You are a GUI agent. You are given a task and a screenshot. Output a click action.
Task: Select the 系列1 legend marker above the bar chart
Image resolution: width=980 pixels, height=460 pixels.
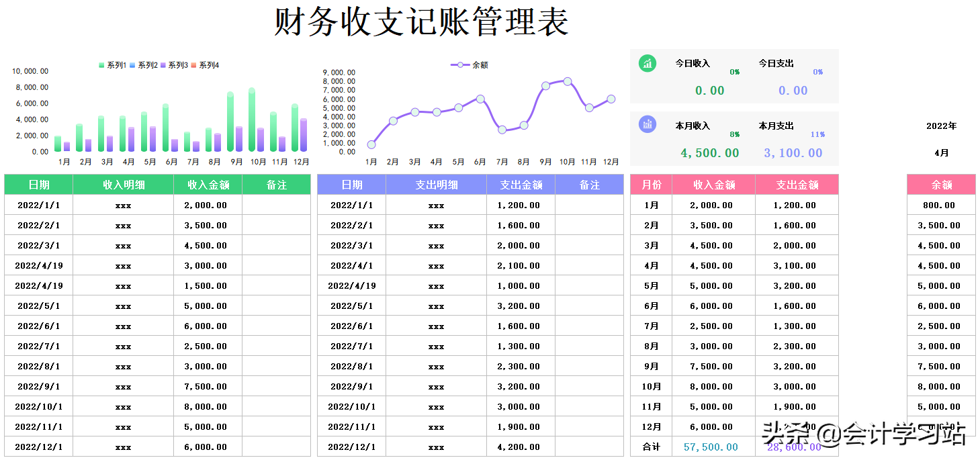pyautogui.click(x=101, y=64)
